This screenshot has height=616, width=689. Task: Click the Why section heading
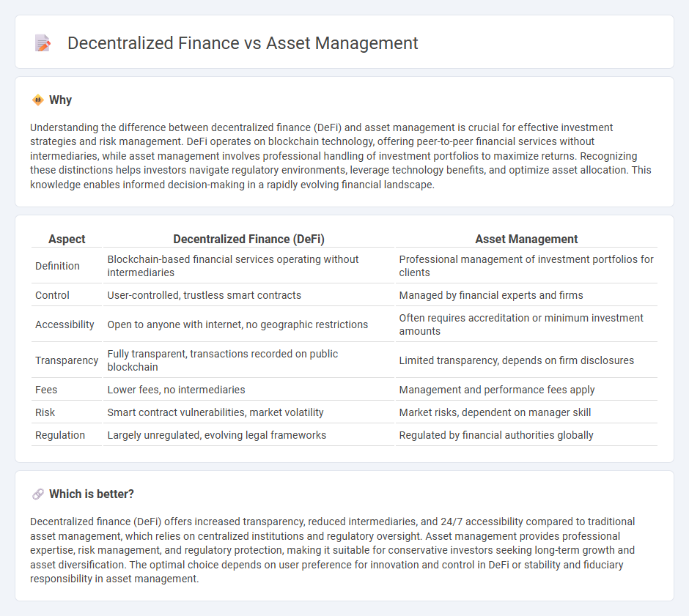pyautogui.click(x=60, y=100)
